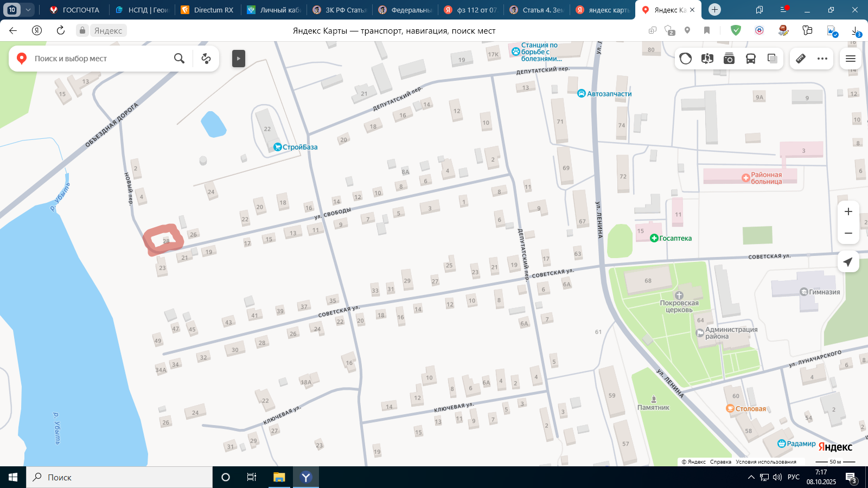
Task: Click the Гимназия place marker
Action: point(820,292)
